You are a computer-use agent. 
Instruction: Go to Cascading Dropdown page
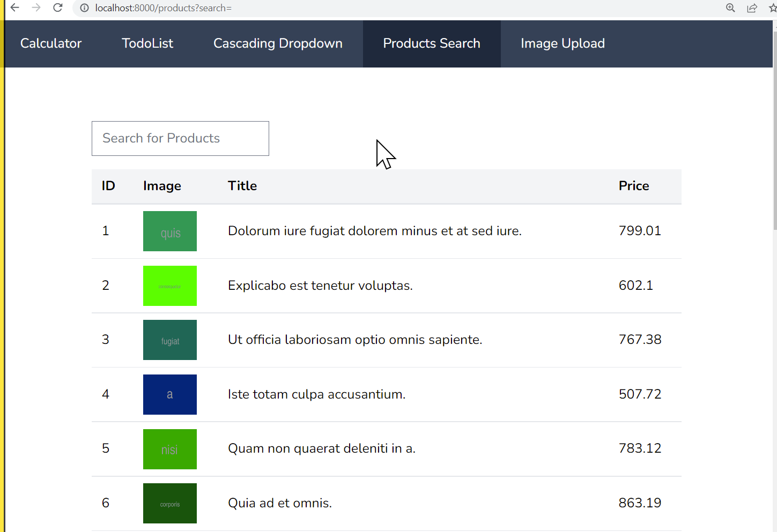point(278,44)
